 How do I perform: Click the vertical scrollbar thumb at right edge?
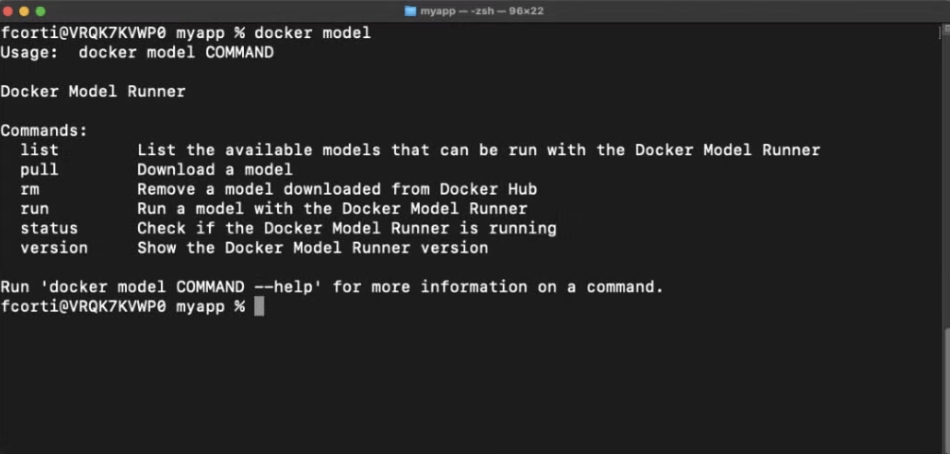click(x=946, y=389)
